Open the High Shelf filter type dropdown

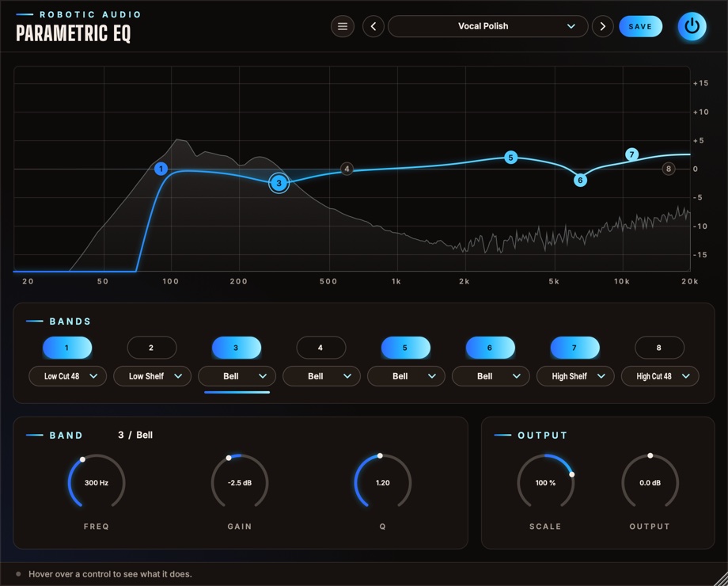(x=576, y=376)
